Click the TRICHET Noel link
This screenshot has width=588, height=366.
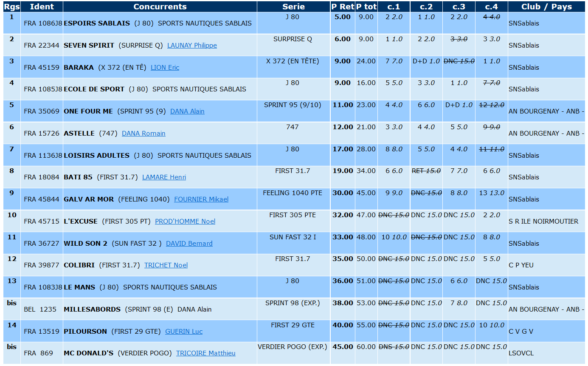(166, 265)
